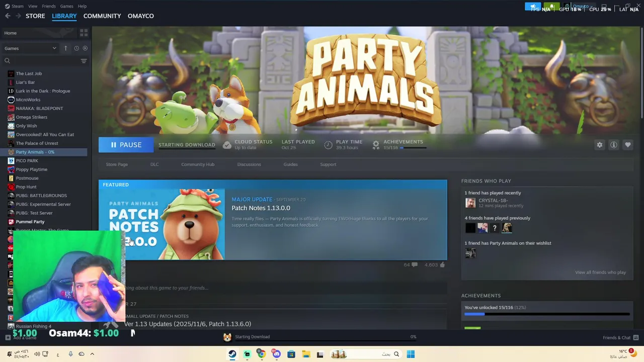
Task: Select The Palace of Unrest
Action: tap(37, 143)
